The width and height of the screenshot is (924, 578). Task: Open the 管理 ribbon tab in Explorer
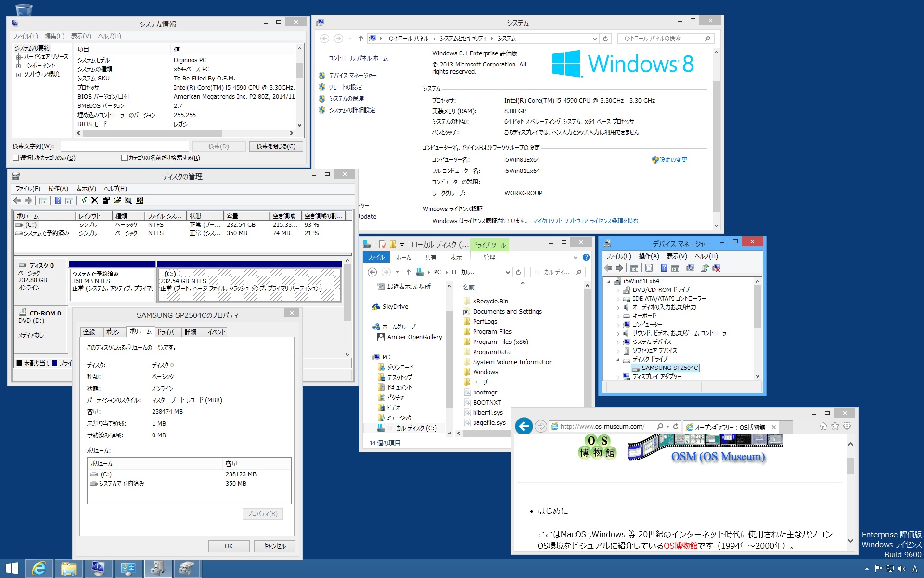489,257
